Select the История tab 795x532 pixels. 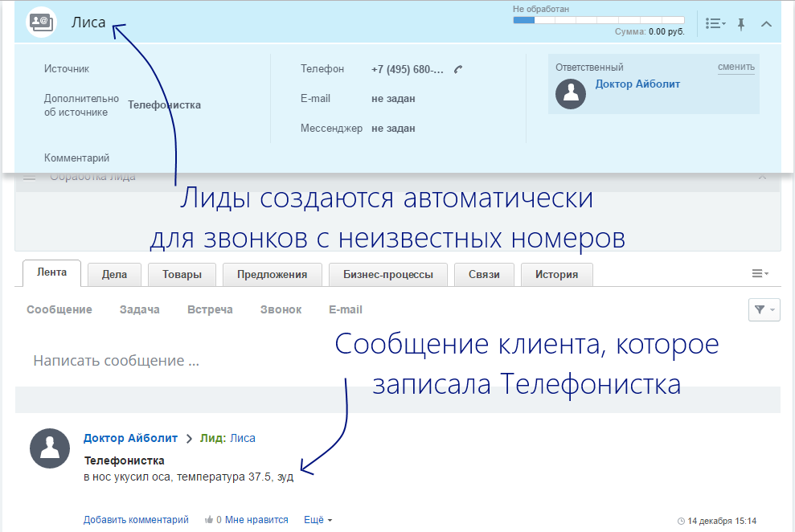[556, 274]
